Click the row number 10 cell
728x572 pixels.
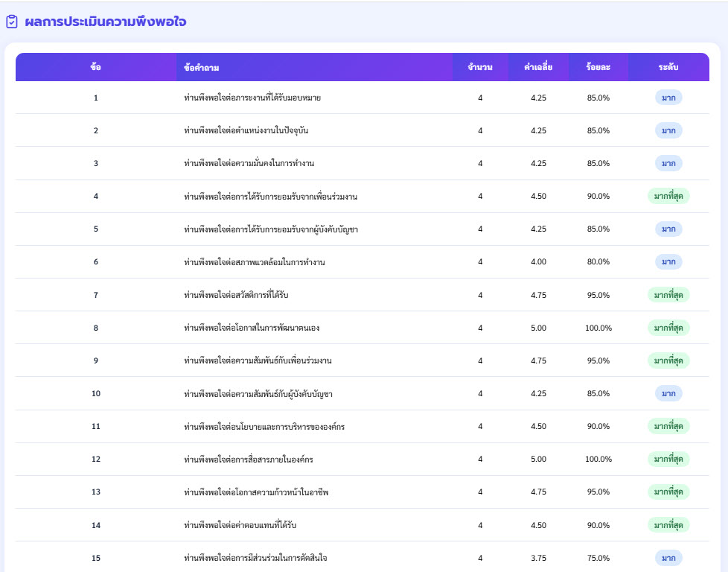95,393
